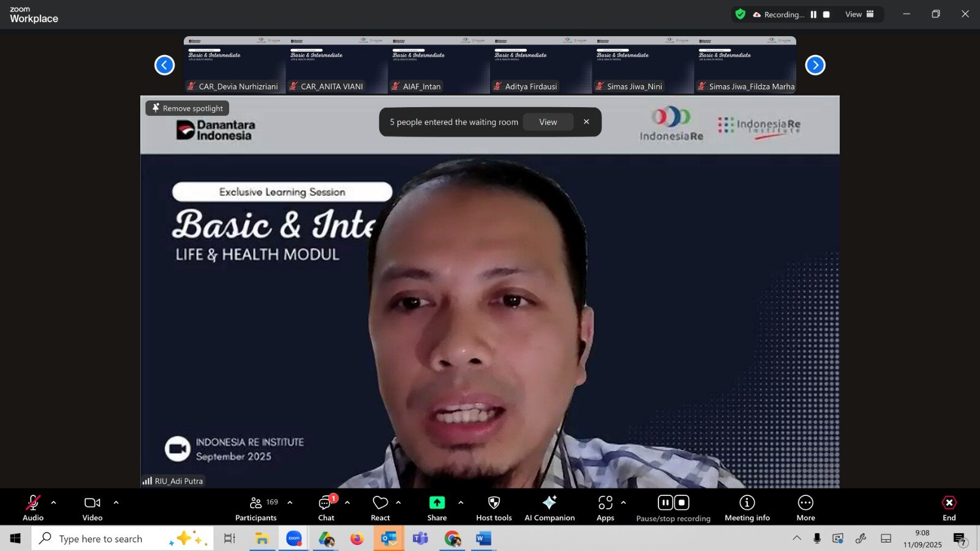Select the AIAF_Intan participant thumbnail

tap(439, 64)
